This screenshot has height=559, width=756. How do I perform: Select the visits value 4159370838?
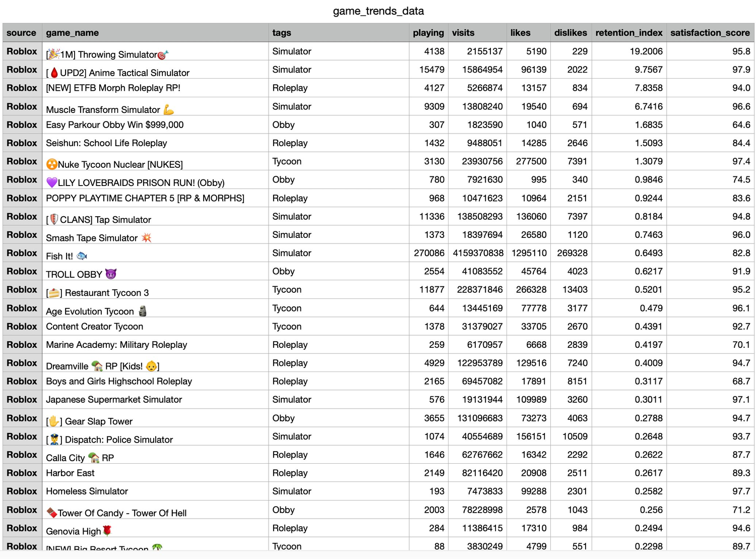click(x=478, y=253)
